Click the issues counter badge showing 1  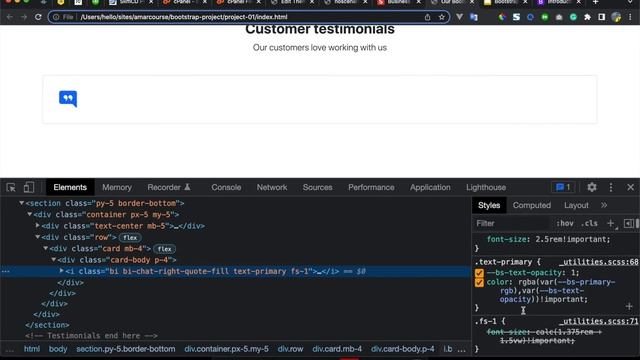click(x=563, y=187)
